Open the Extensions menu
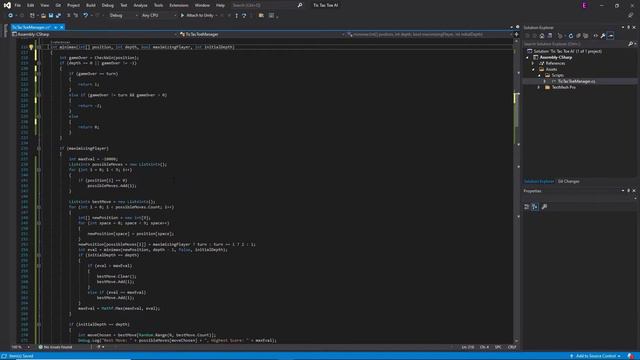Viewport: 640px width, 360px height. pos(179,5)
